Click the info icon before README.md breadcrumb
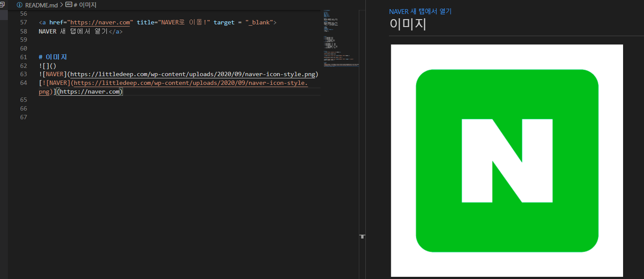 point(19,5)
